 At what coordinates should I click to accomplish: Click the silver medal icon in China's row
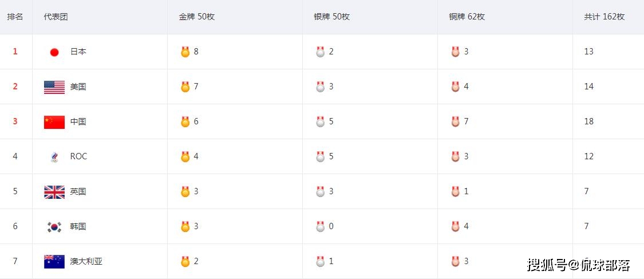coord(320,122)
